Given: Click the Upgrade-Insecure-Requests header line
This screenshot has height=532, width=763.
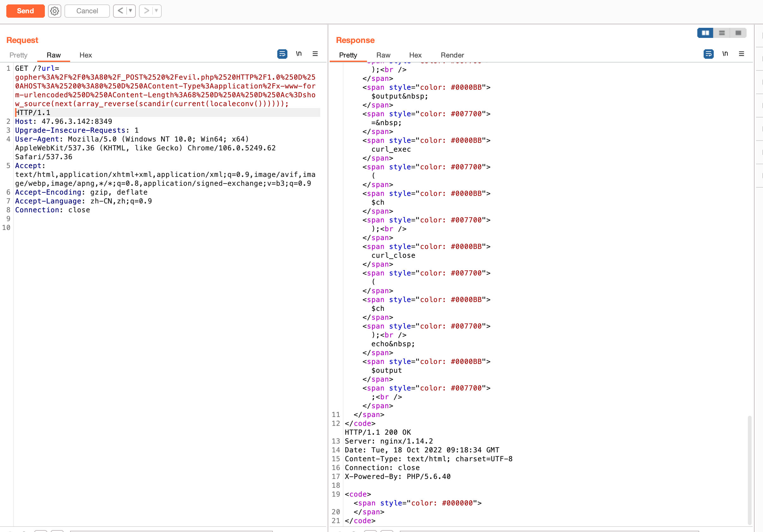Looking at the screenshot, I should 77,130.
